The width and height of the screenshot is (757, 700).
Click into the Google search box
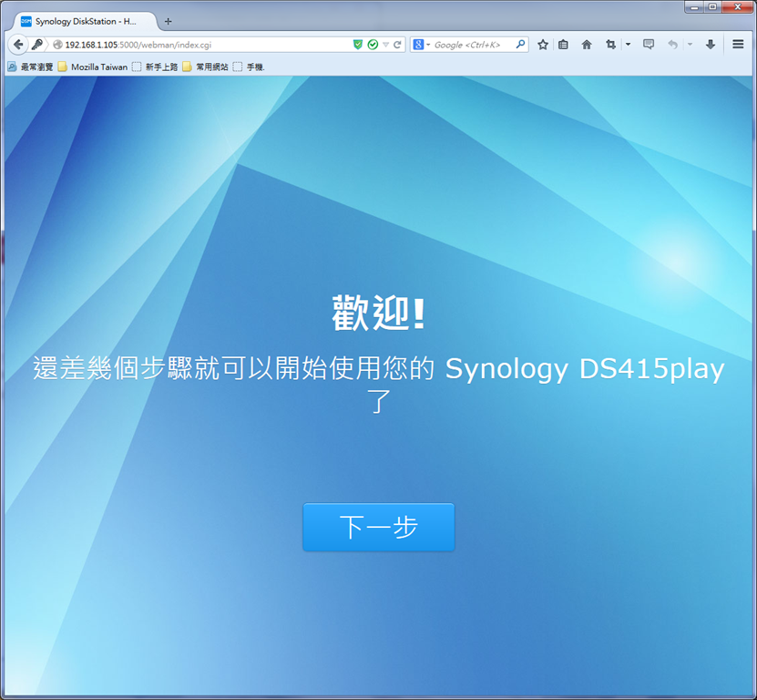(471, 45)
